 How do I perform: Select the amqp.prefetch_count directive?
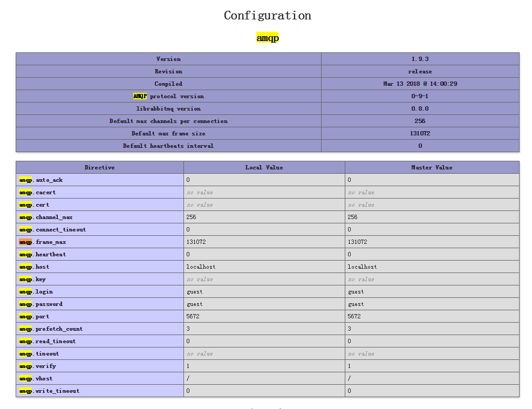(51, 329)
